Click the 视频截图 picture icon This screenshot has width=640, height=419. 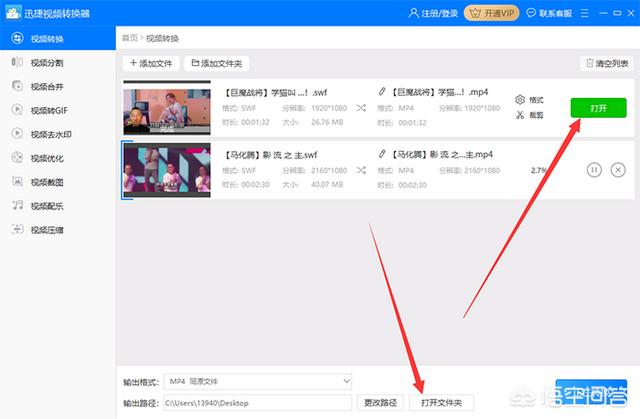17,181
